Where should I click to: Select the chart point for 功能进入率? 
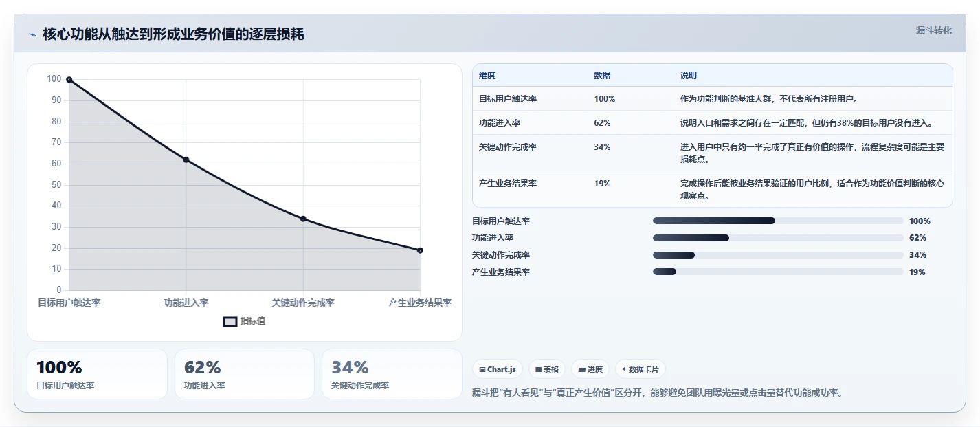[x=186, y=160]
